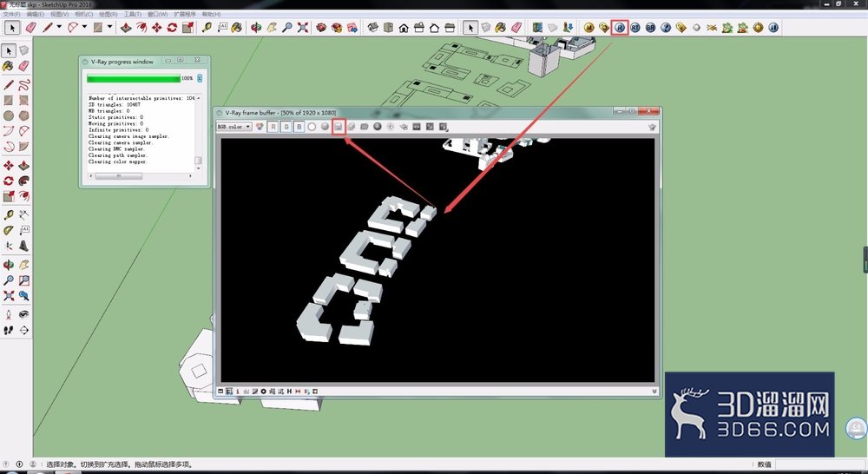Select the Freehand tool in left toolbar
This screenshot has height=474, width=868.
(23, 85)
